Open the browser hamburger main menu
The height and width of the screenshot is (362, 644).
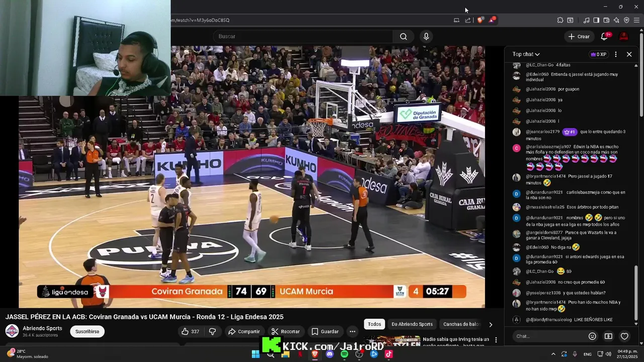636,20
